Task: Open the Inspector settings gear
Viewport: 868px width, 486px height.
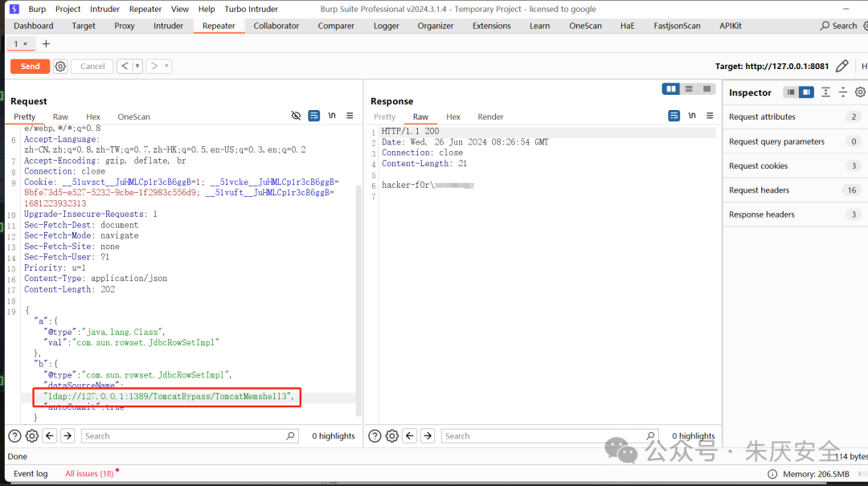Action: [x=860, y=92]
